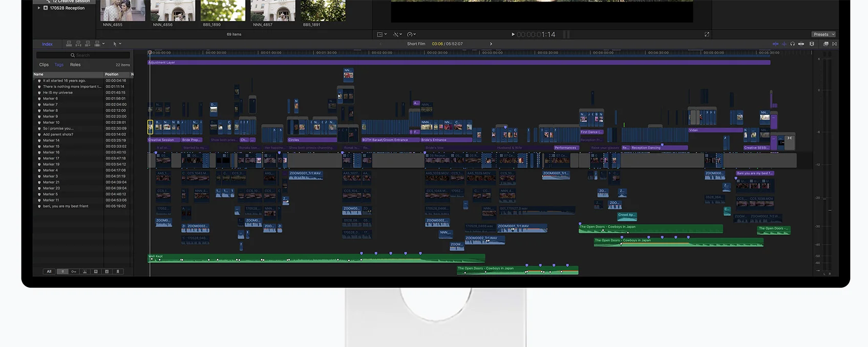This screenshot has width=868, height=347.
Task: Click the viewer full-screen expand icon
Action: pos(707,34)
